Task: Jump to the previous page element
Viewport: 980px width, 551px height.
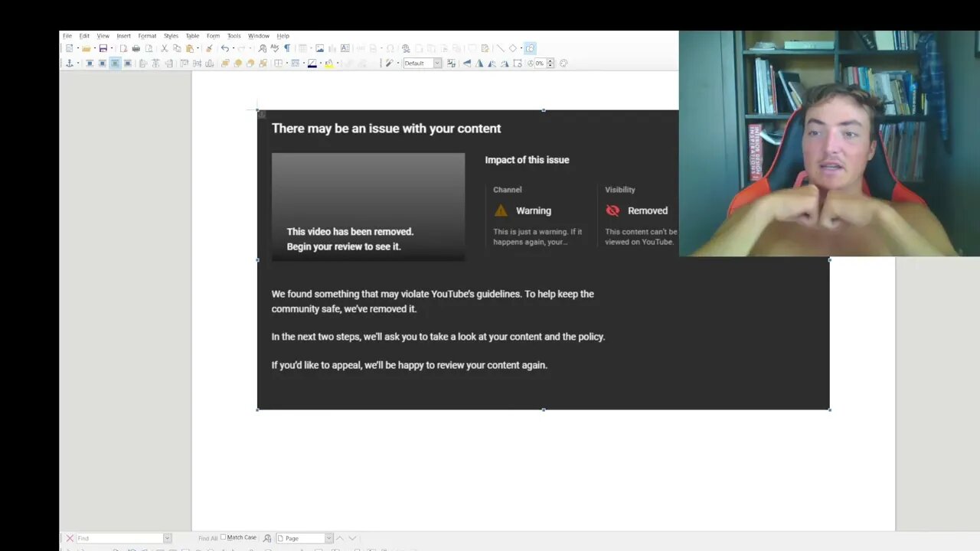Action: [340, 538]
